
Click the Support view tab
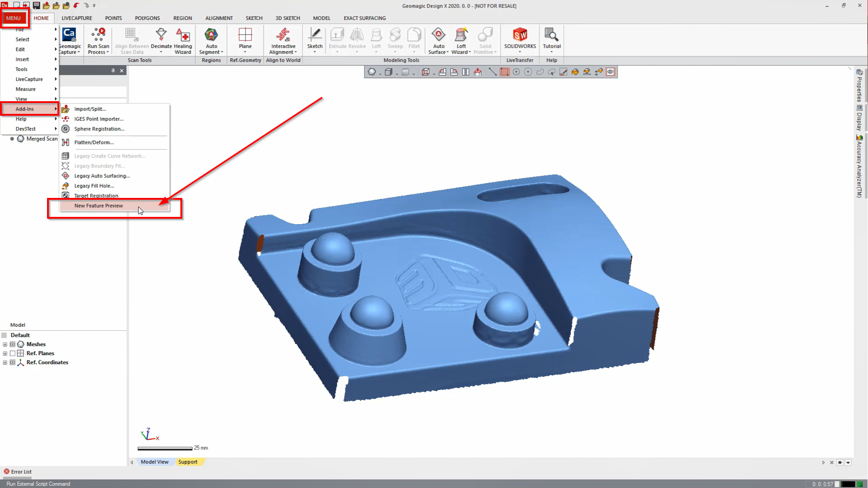coord(188,462)
